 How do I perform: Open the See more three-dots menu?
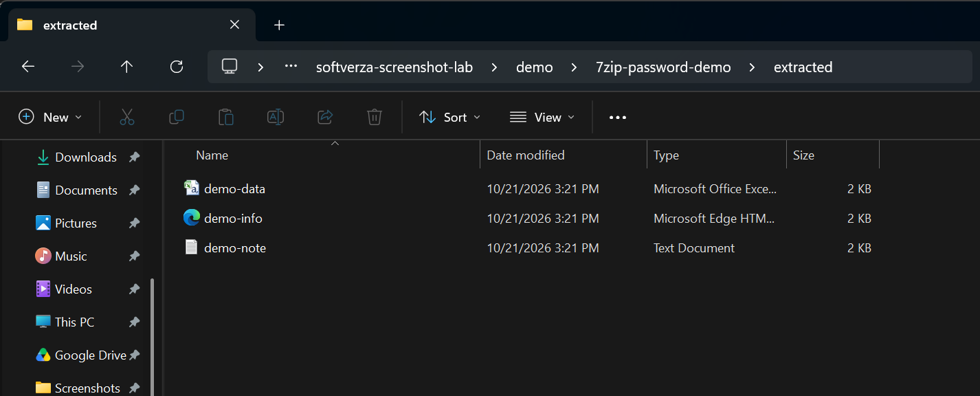coord(618,118)
